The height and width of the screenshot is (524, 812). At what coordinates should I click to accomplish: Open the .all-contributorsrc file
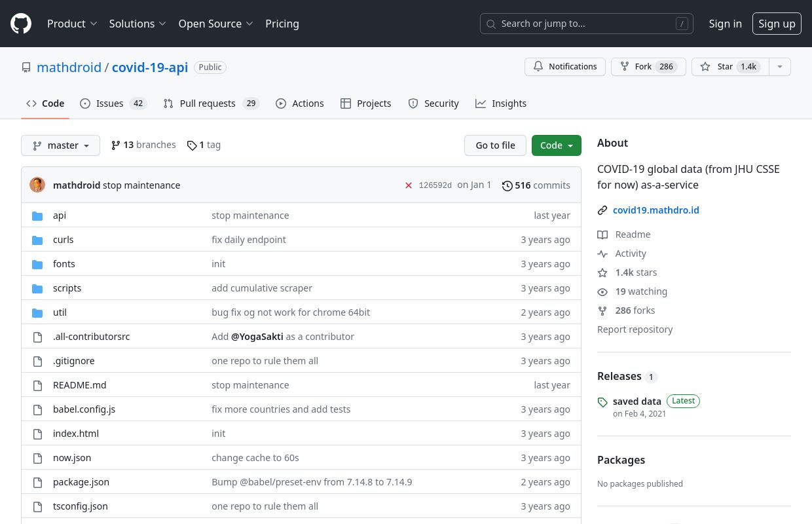(x=92, y=337)
